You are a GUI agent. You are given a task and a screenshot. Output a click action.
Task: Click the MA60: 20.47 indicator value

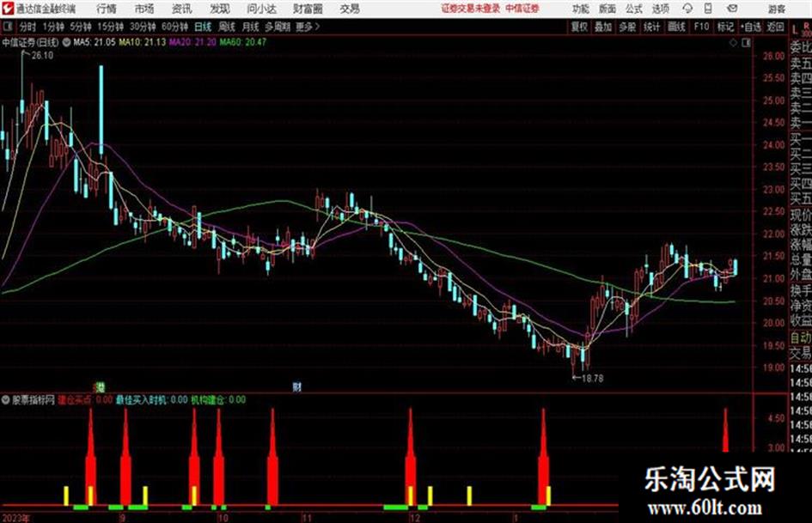[243, 42]
